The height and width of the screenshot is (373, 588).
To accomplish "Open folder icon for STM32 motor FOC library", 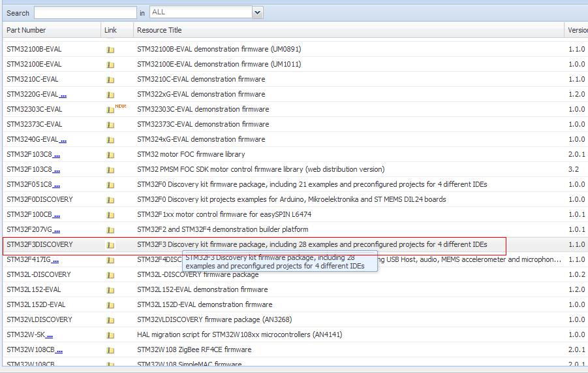I will tap(110, 155).
